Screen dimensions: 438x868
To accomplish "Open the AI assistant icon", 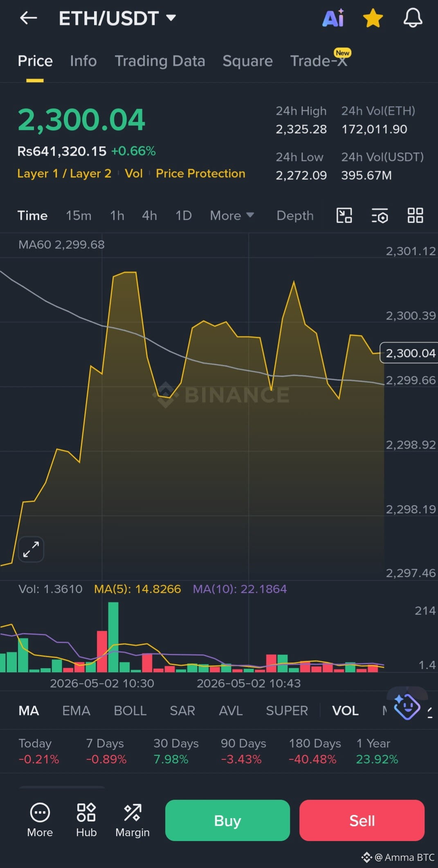I will [x=333, y=18].
